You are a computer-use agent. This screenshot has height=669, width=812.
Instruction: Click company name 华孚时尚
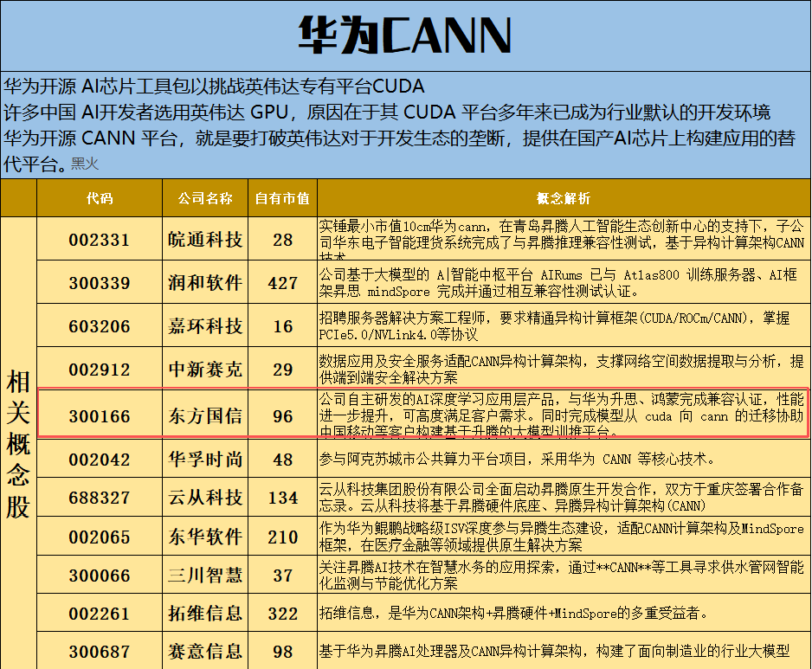[x=205, y=459]
